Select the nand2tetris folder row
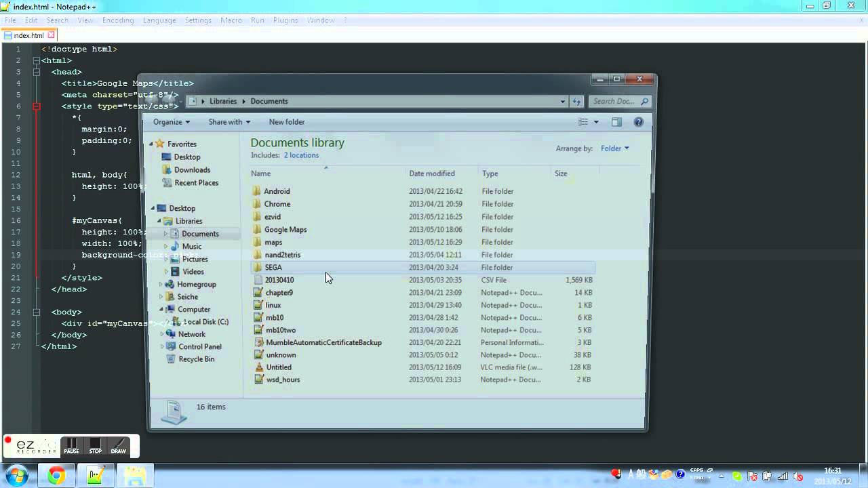 click(422, 255)
